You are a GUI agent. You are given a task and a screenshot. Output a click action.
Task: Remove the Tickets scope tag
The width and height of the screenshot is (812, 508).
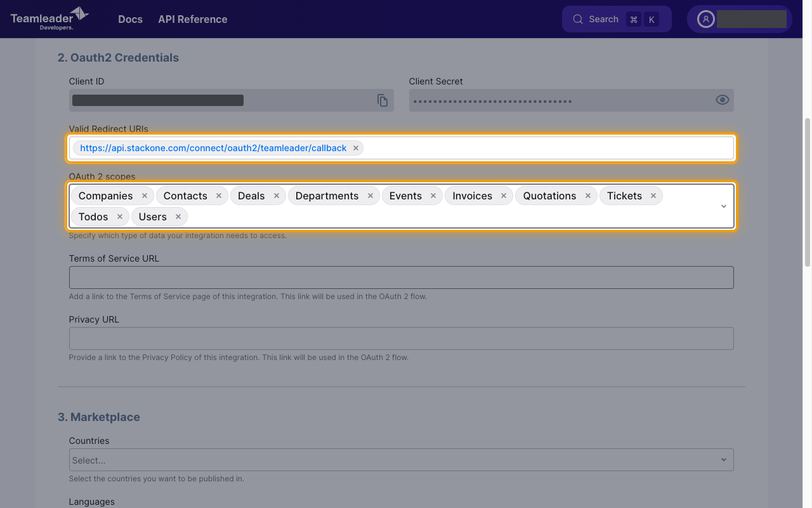pos(653,196)
